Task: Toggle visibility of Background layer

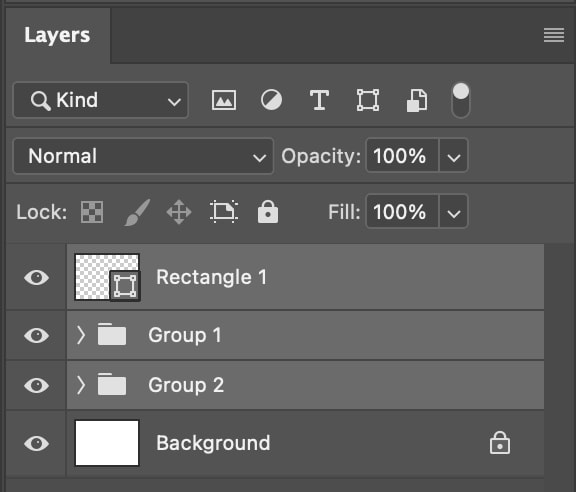Action: 36,443
